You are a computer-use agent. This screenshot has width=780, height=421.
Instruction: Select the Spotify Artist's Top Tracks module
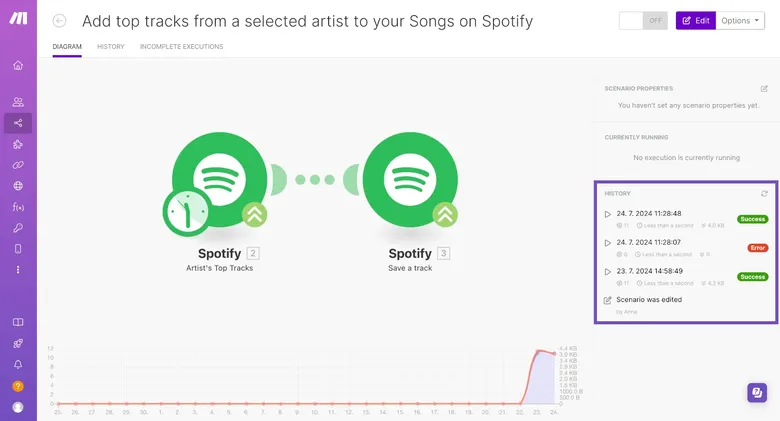pos(219,179)
